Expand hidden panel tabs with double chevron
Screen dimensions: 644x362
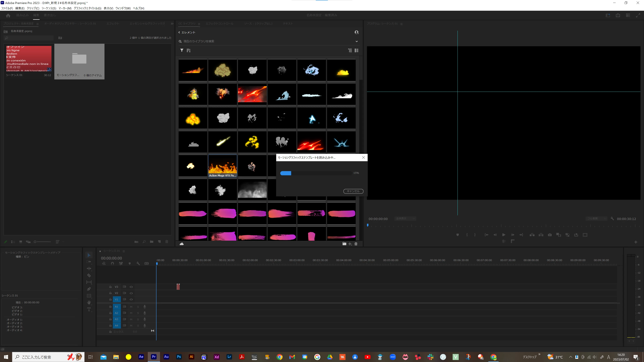point(172,23)
